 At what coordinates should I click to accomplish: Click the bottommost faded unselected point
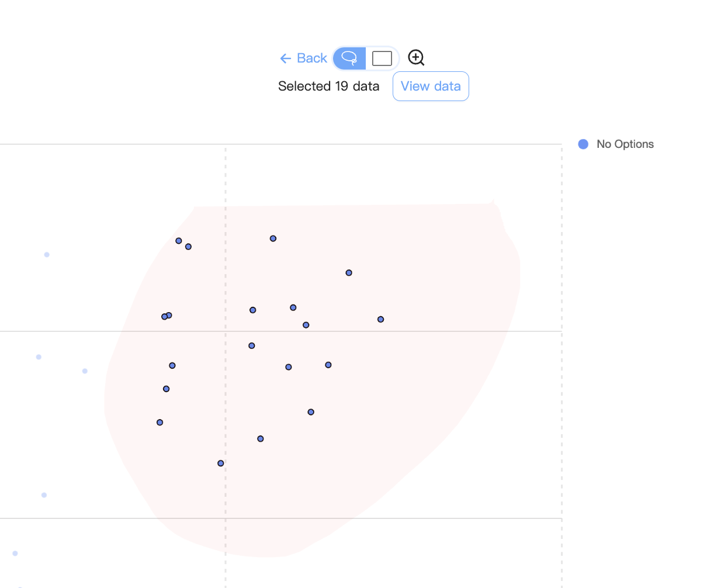coord(15,554)
